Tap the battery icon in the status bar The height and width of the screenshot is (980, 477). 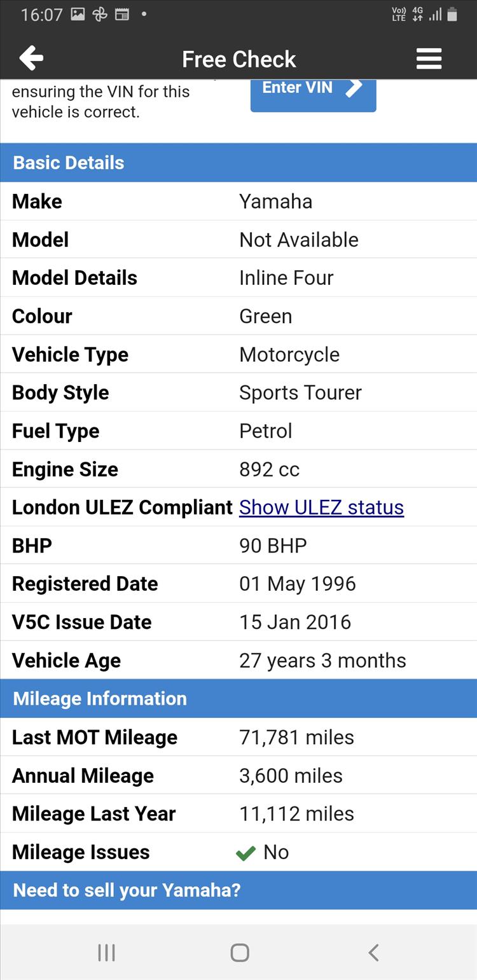click(x=452, y=14)
